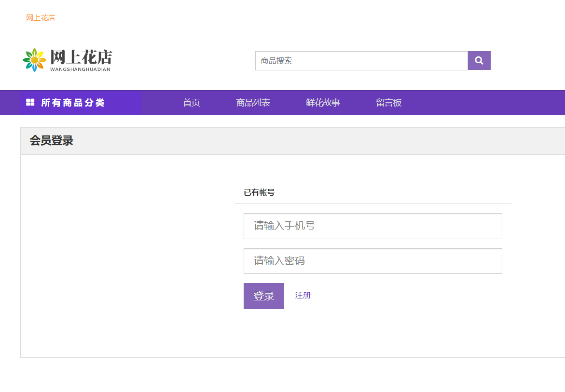Click the grid icon beside 所有商品分类
565x392 pixels.
(x=30, y=103)
